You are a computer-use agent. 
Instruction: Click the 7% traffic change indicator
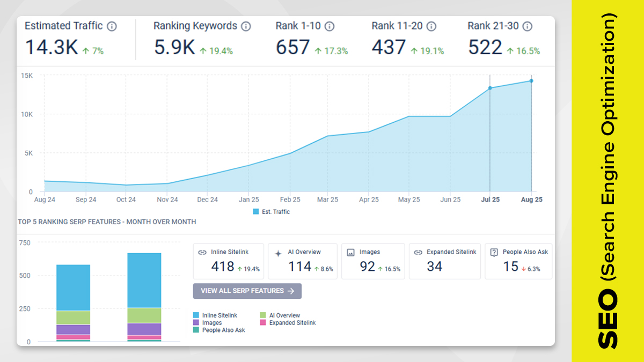click(93, 51)
